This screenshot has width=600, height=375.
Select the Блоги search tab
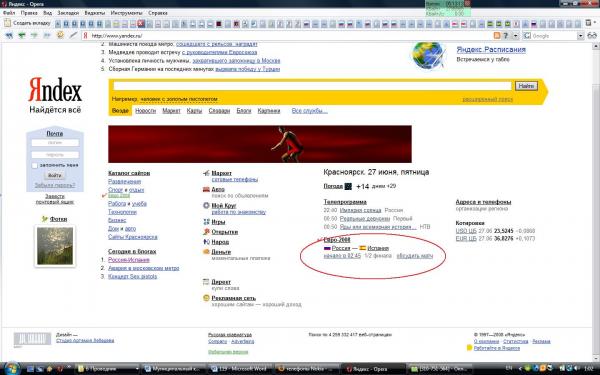click(x=243, y=111)
